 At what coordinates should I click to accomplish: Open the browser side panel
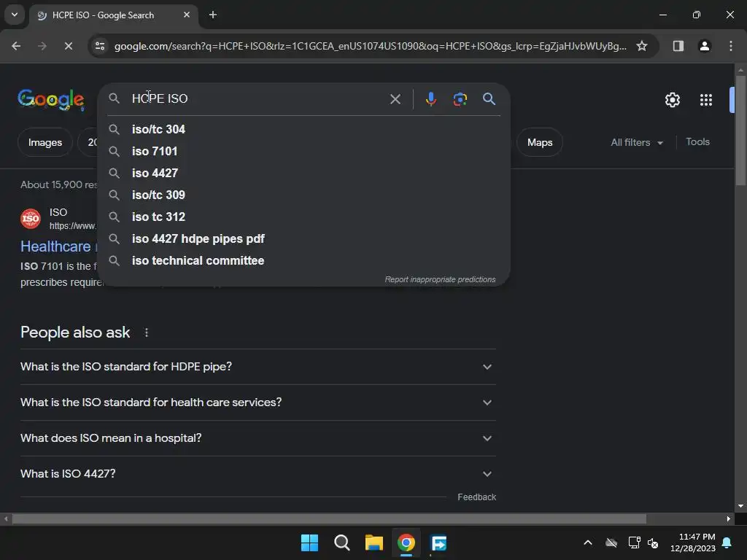(x=678, y=46)
